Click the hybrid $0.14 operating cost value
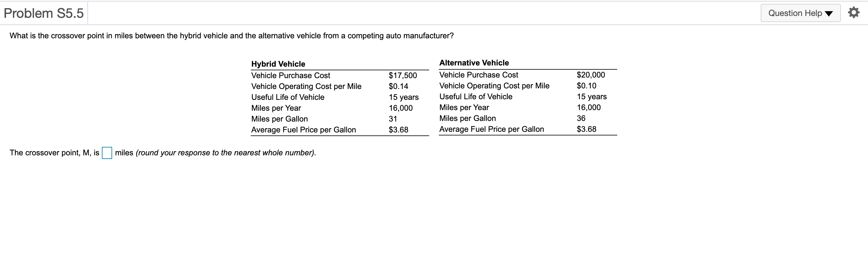Image resolution: width=868 pixels, height=260 pixels. (398, 86)
